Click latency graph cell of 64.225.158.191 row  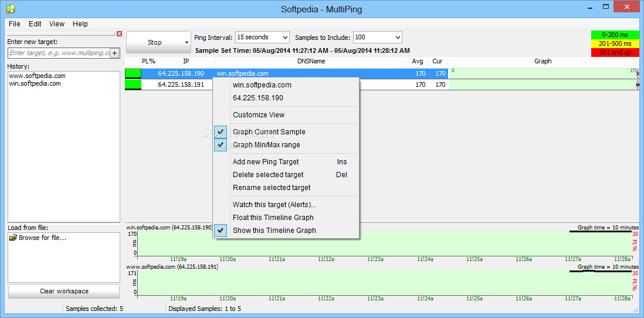[544, 85]
